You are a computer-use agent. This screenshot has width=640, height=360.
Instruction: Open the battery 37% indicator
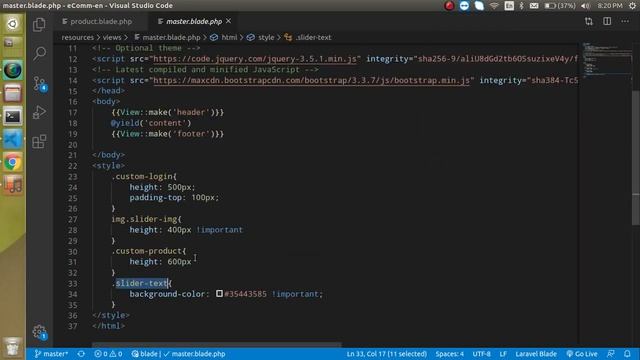[560, 5]
